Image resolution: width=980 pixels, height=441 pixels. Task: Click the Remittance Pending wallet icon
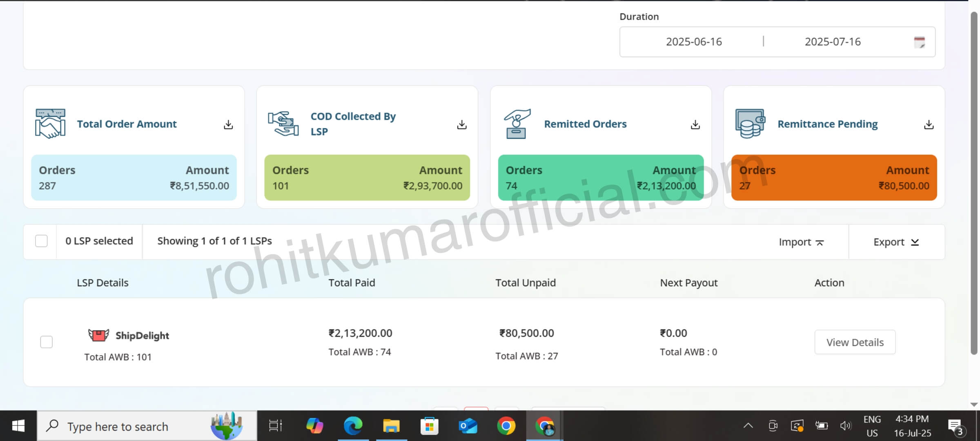click(x=750, y=124)
